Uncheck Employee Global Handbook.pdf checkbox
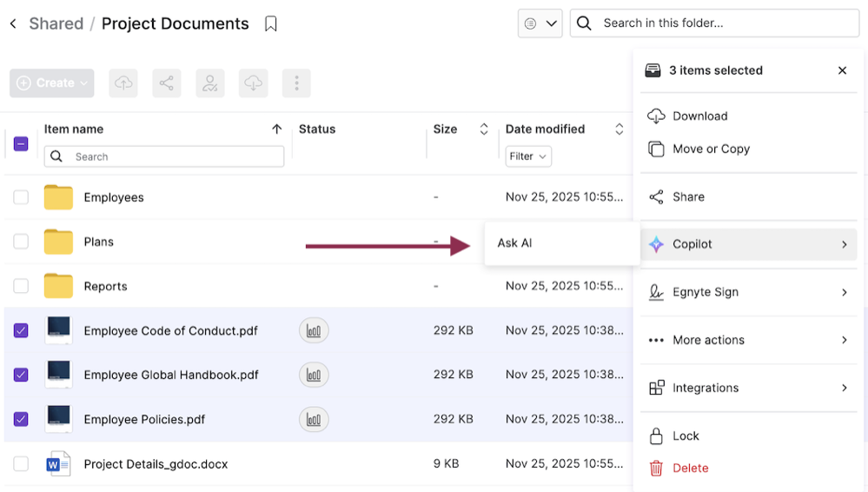 [21, 376]
